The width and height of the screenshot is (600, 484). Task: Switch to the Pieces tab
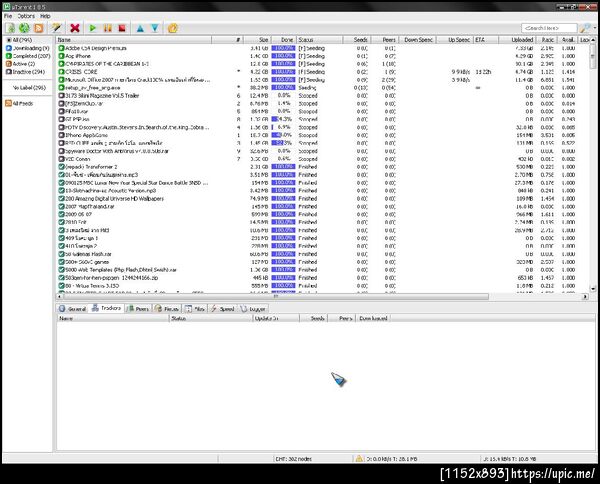pyautogui.click(x=167, y=308)
